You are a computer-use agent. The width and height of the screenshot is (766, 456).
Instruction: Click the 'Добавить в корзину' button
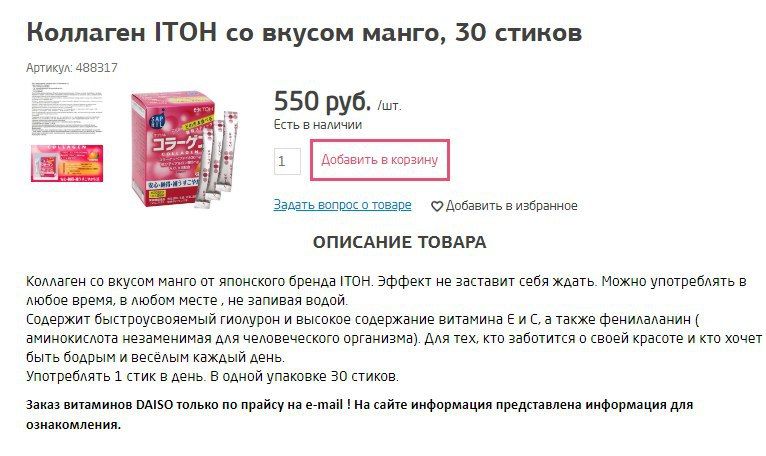380,160
